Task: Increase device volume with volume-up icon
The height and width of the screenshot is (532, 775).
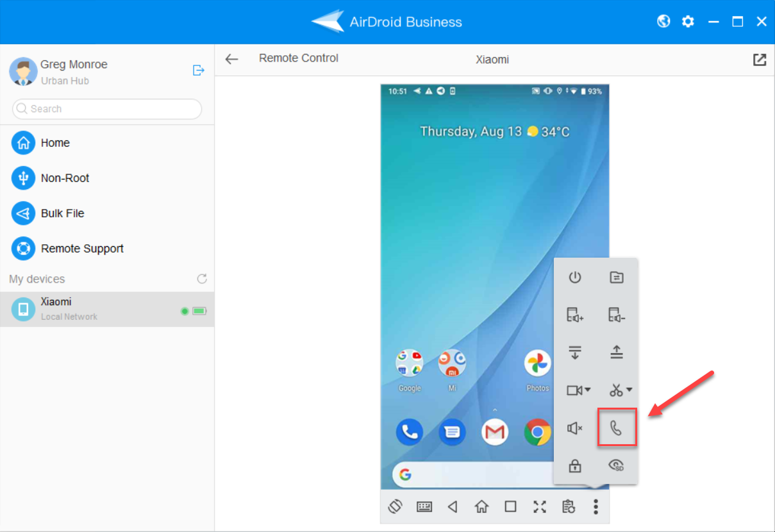Action: pos(575,315)
